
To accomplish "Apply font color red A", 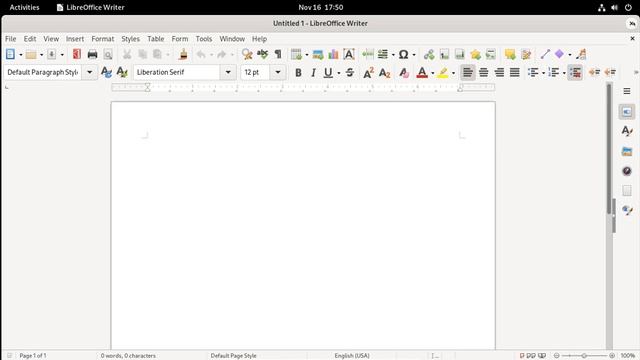I will coord(422,73).
